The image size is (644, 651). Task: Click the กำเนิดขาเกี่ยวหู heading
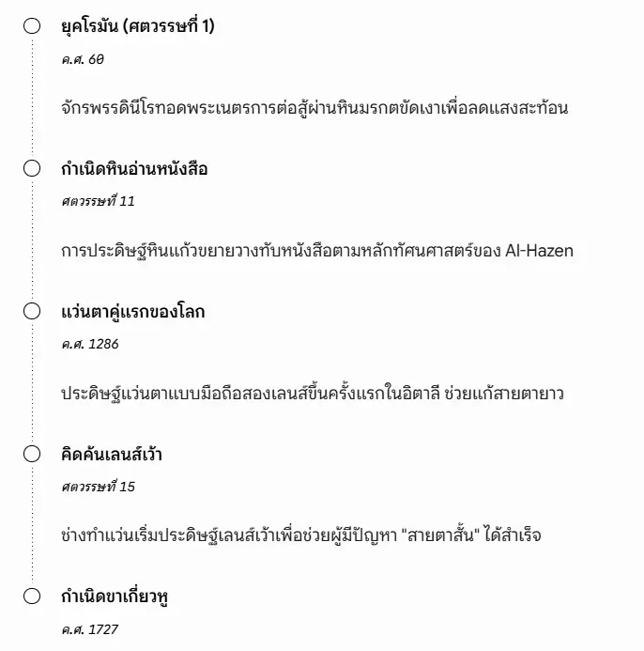click(115, 597)
